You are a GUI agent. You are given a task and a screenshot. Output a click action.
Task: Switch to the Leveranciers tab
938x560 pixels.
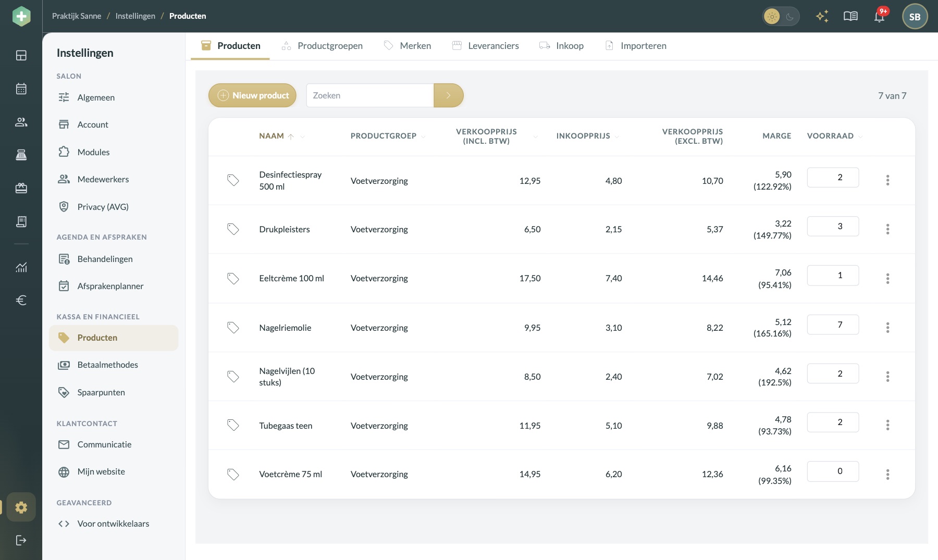[485, 46]
